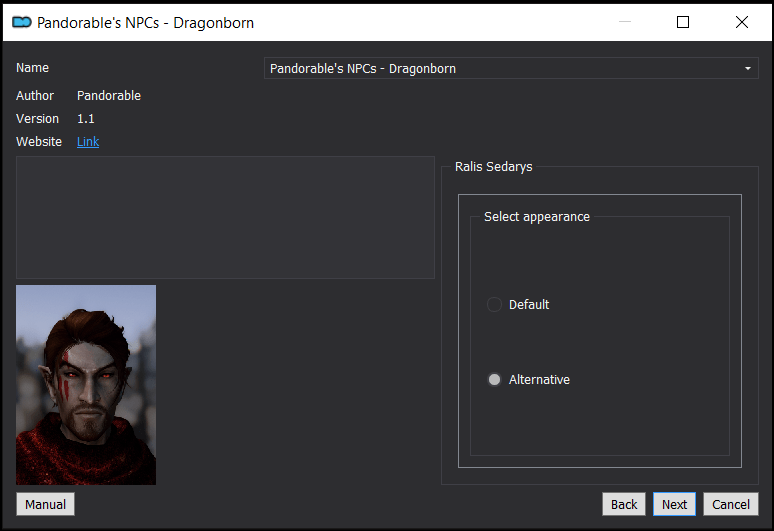Click the Ralis Sedarys preview image
Viewport: 774px width, 531px height.
coord(86,385)
